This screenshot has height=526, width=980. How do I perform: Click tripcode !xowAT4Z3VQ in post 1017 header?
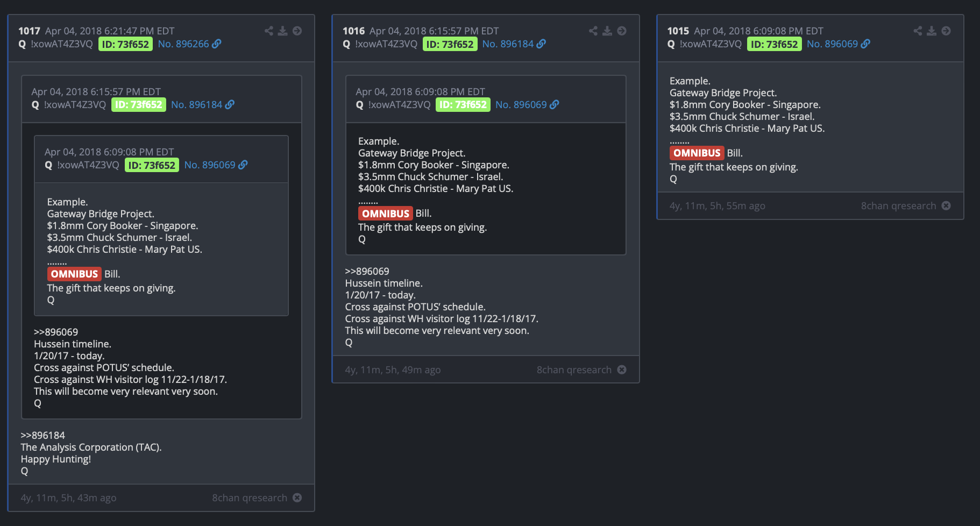[62, 44]
